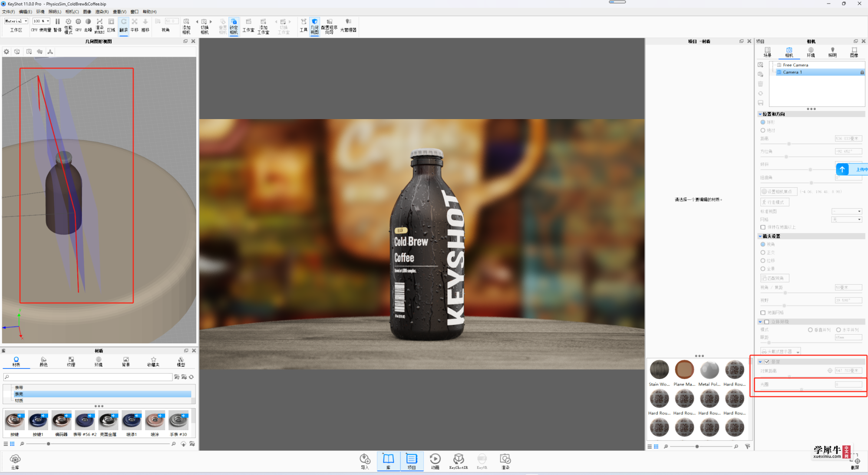Select the Region (区域) tool icon
868x475 pixels.
[111, 22]
